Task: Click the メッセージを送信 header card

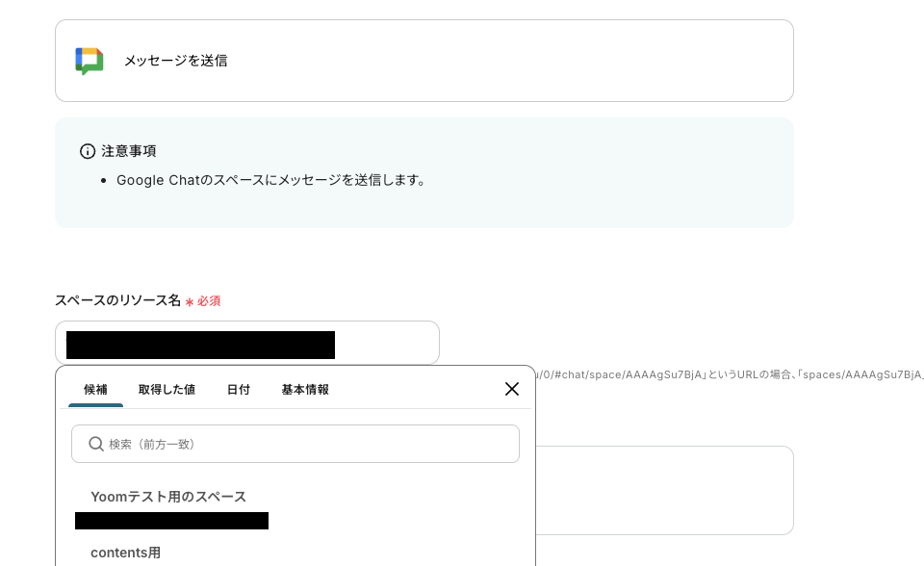Action: click(x=423, y=60)
